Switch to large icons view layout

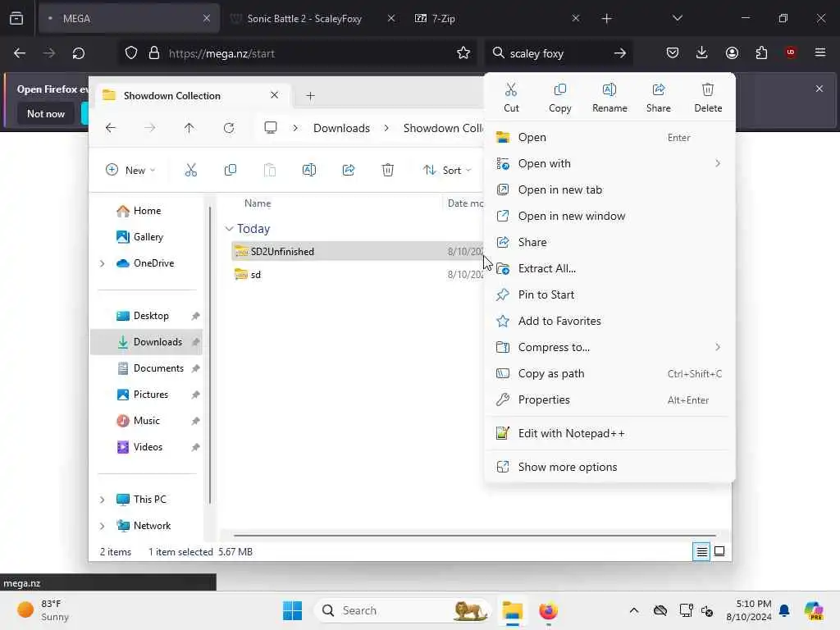719,551
